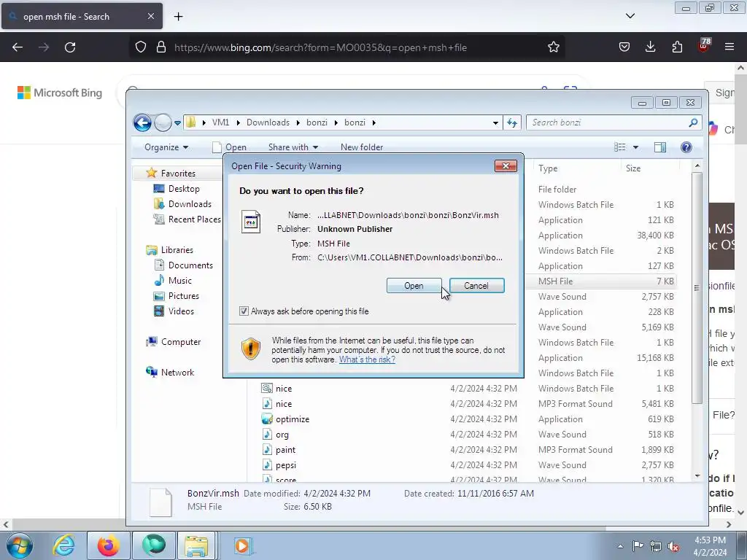Viewport: 747px width, 560px height.
Task: Click the VM1 breadcrumb in address bar
Action: click(220, 122)
